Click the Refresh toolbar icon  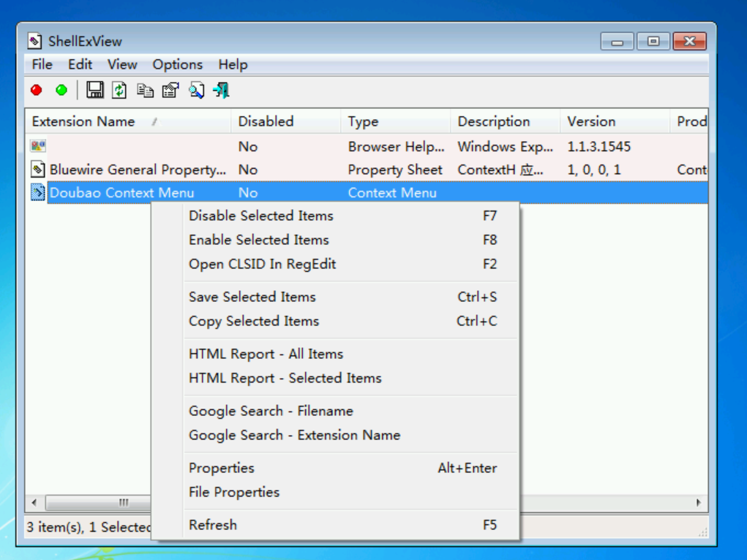pos(119,90)
